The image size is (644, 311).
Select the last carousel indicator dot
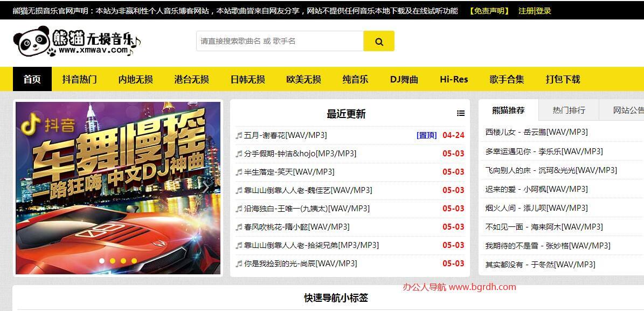(134, 261)
